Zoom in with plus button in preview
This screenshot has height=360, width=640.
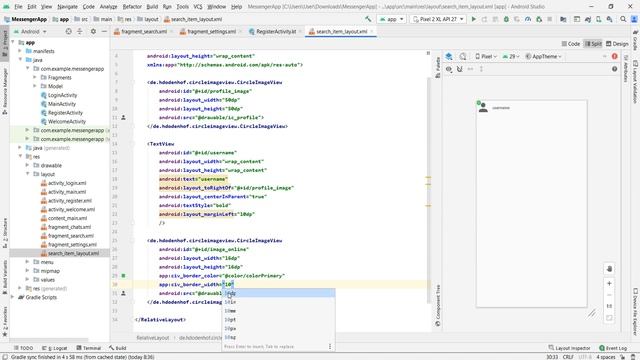(609, 283)
